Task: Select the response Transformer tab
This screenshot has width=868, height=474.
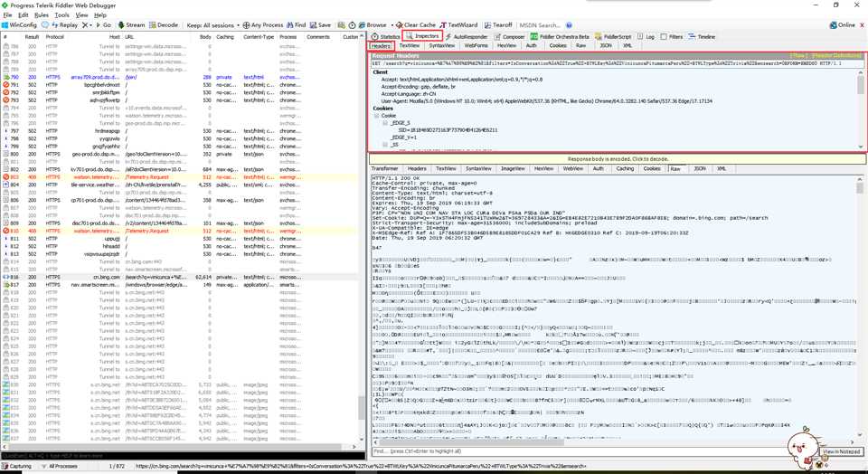Action: pos(385,168)
